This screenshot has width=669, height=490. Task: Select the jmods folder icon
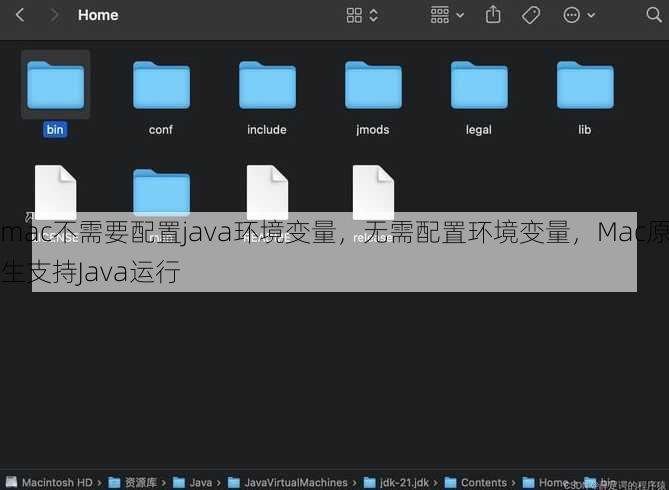(373, 85)
